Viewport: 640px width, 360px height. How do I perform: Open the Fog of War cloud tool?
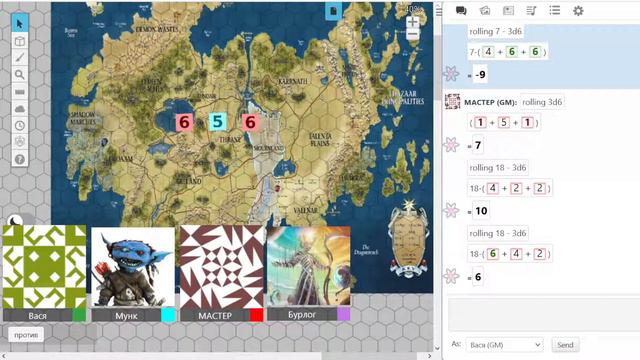click(x=20, y=109)
